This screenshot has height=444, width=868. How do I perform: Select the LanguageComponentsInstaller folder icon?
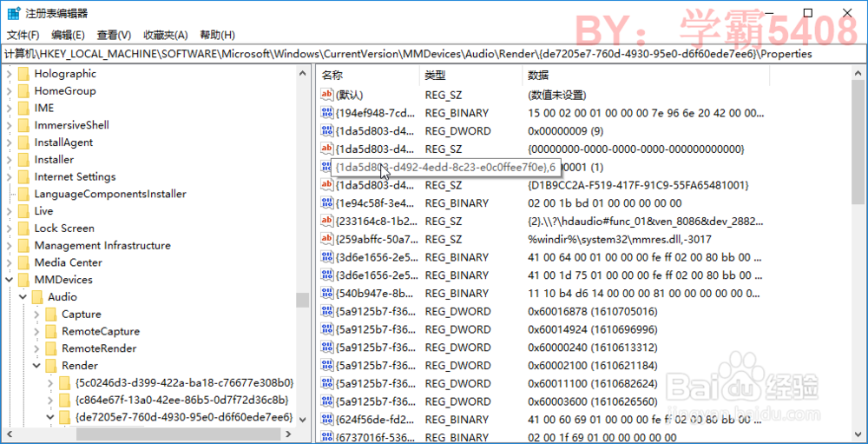pyautogui.click(x=23, y=194)
